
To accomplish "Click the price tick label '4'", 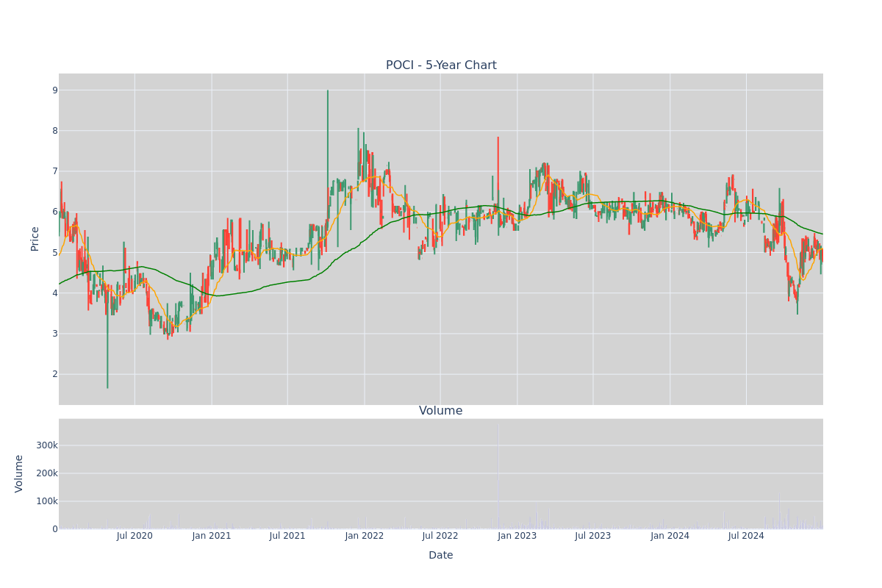I will 54,293.
